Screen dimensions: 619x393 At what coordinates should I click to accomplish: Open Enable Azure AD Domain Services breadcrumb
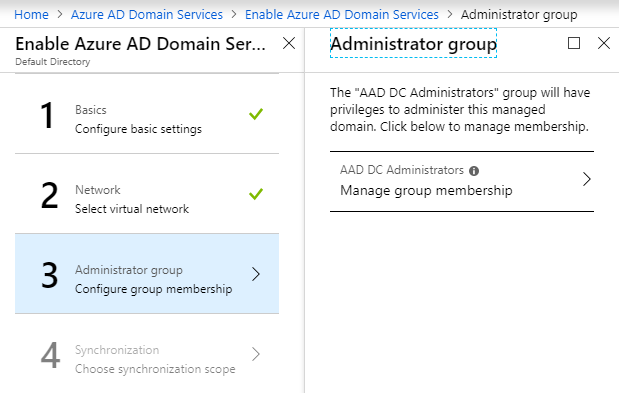[x=342, y=15]
